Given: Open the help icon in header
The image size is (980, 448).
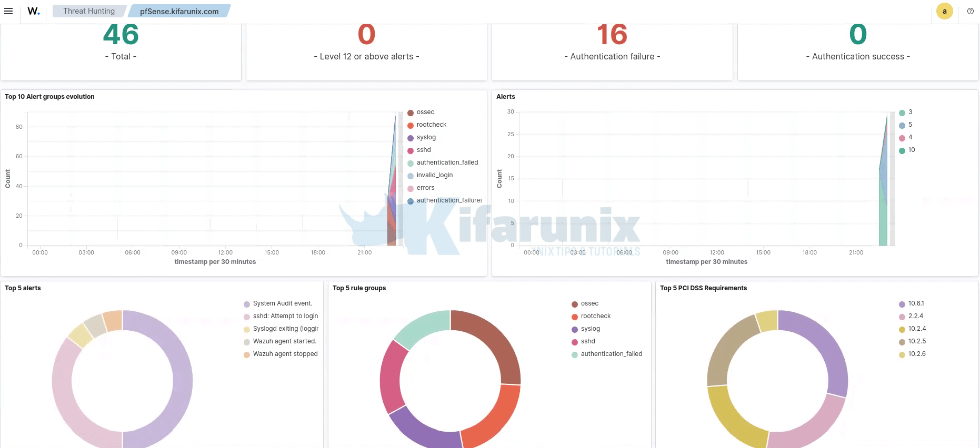Looking at the screenshot, I should (970, 11).
